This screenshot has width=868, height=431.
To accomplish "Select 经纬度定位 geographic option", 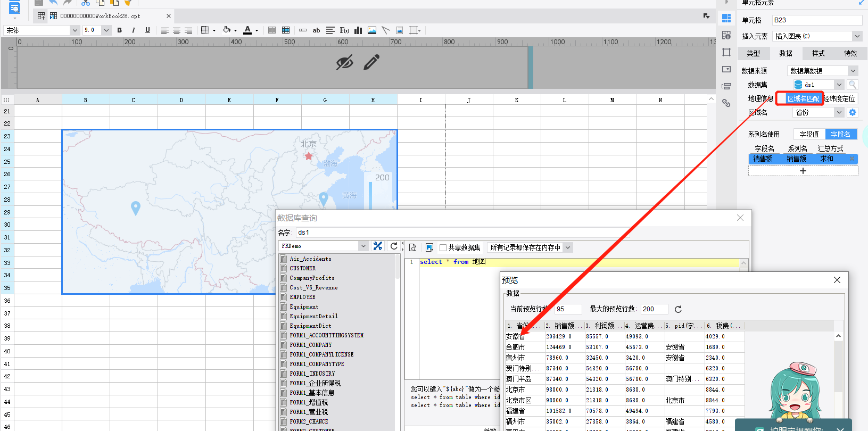I will coord(839,98).
